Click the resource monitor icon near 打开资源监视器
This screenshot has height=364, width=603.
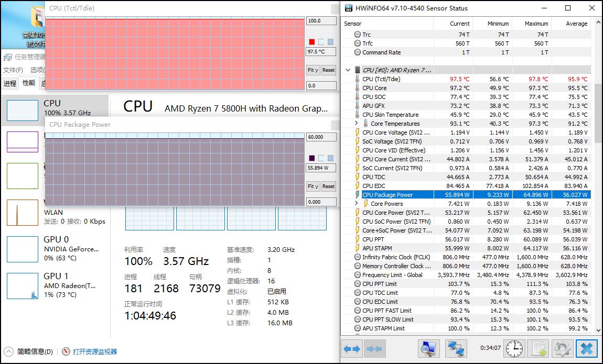(x=66, y=351)
